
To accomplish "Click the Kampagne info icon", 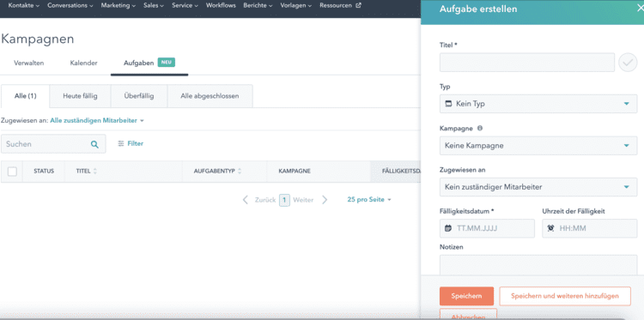I will coord(479,128).
